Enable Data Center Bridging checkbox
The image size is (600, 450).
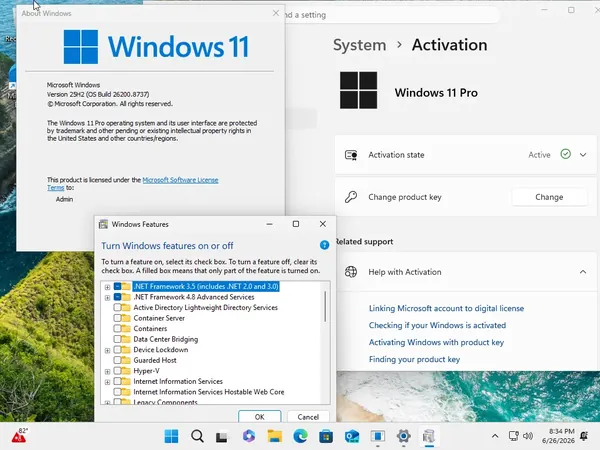(x=117, y=339)
